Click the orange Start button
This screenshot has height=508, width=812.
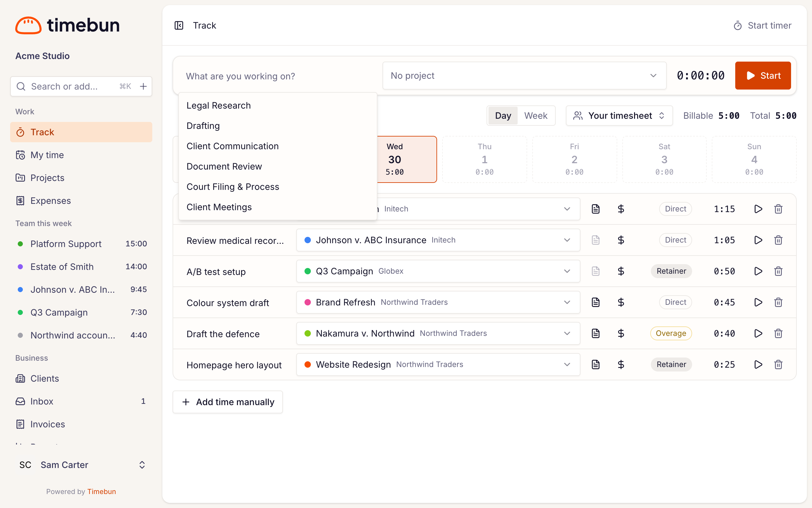coord(763,76)
